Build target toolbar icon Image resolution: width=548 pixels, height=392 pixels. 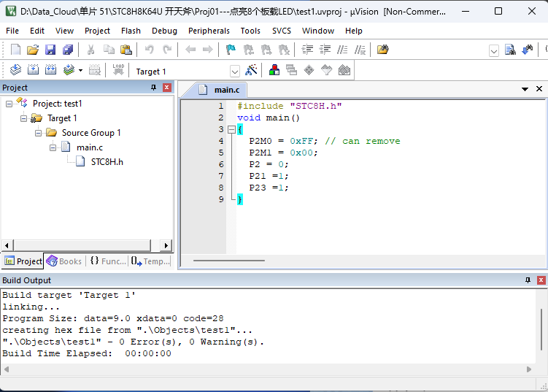(34, 70)
